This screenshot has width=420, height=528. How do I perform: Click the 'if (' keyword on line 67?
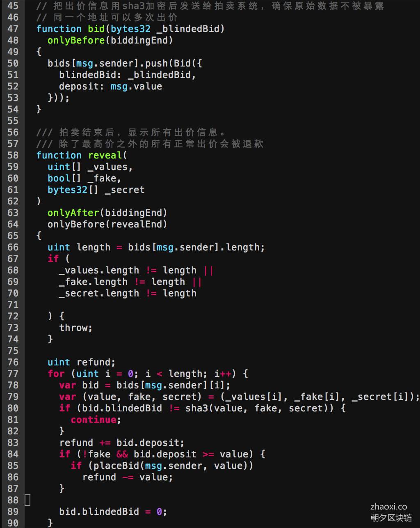coord(59,259)
